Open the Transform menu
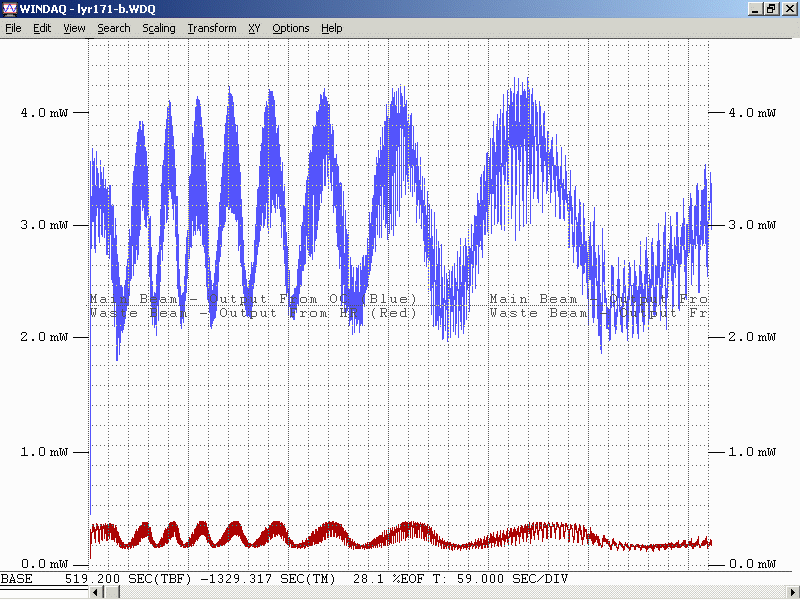The image size is (800, 600). [211, 28]
